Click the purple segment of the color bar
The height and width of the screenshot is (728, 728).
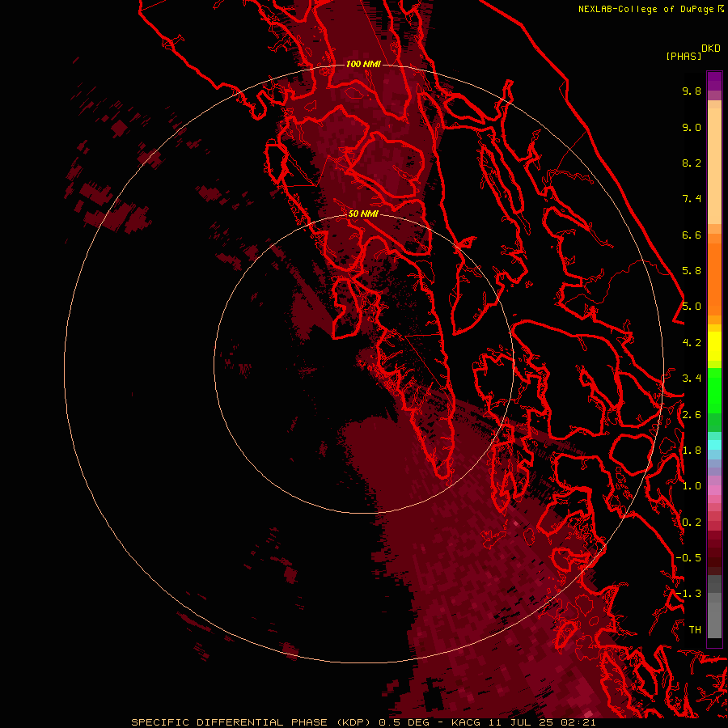(x=714, y=80)
